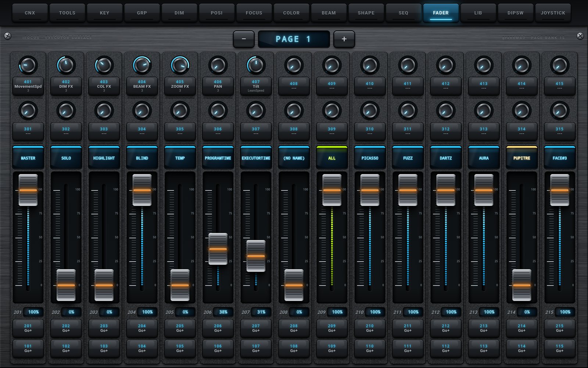588x368 pixels.
Task: Open the JOYSTICK tab
Action: point(553,13)
